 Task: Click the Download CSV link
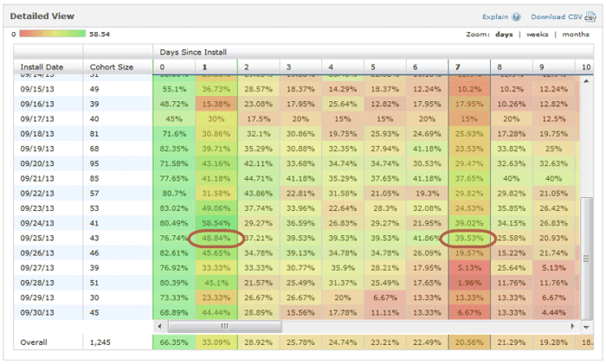(557, 17)
